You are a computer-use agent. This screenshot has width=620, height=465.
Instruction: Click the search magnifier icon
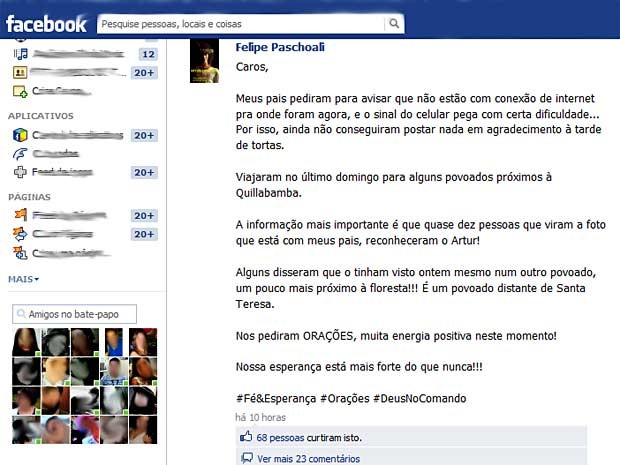pos(394,24)
